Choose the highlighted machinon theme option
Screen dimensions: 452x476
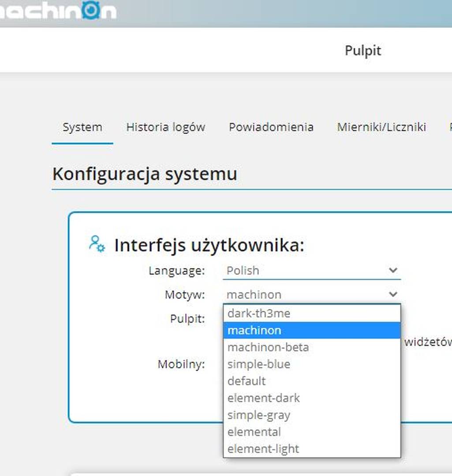[312, 330]
